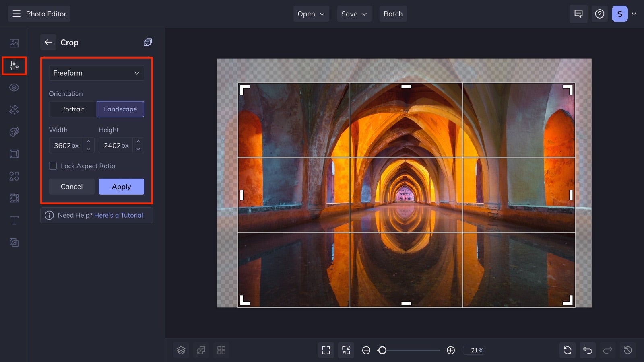Apply the crop settings

(x=121, y=186)
